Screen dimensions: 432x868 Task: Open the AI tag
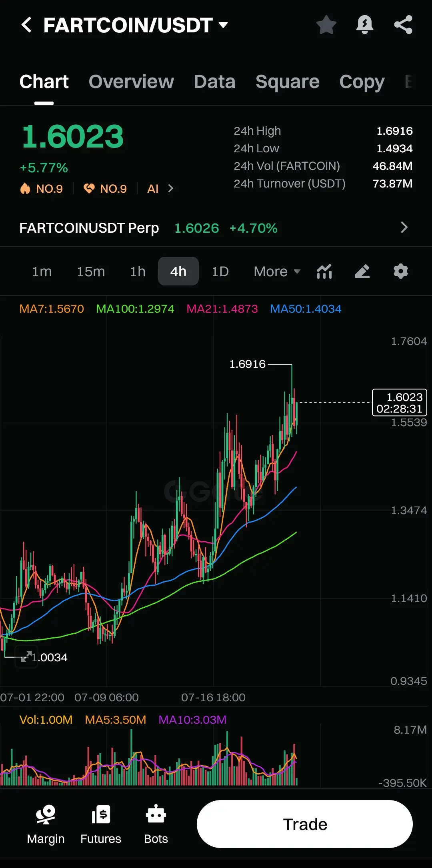pos(153,188)
